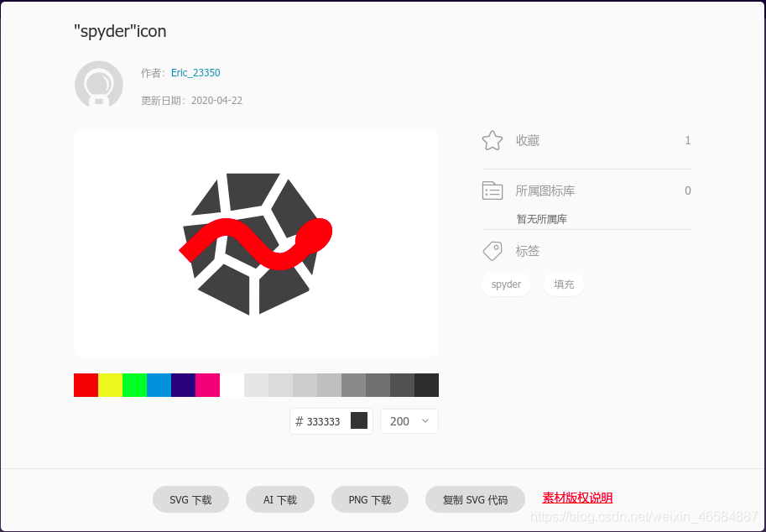
Task: Open the size dropdown showing 200
Action: click(409, 421)
